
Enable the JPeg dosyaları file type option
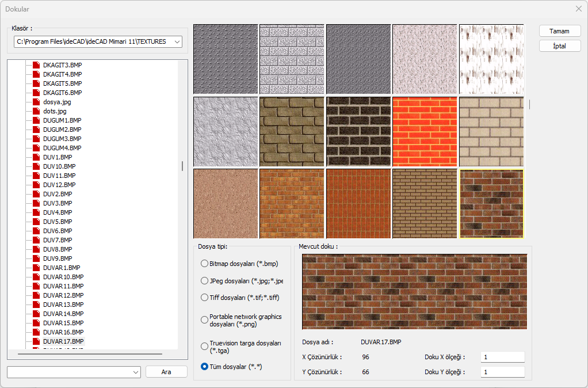(x=204, y=281)
